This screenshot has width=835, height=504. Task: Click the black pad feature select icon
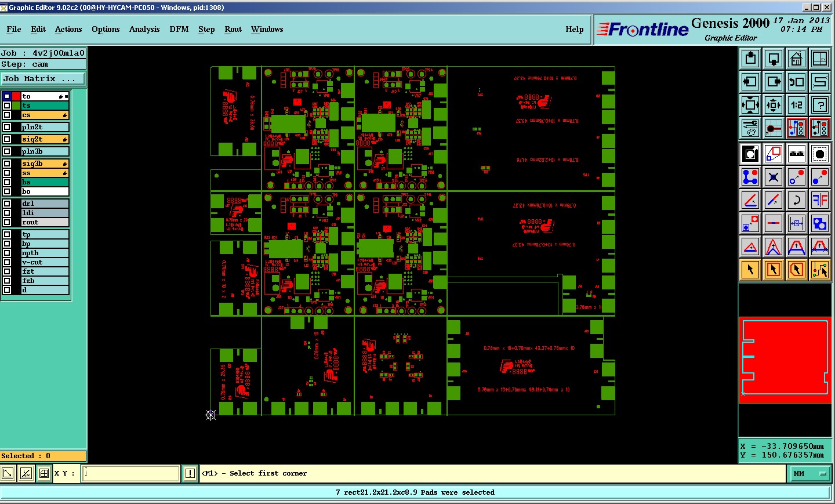820,154
